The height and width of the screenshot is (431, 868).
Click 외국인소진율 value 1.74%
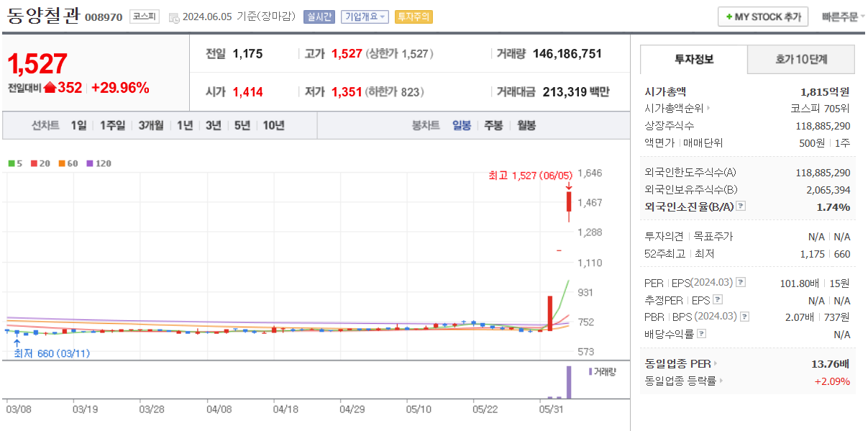coord(833,207)
